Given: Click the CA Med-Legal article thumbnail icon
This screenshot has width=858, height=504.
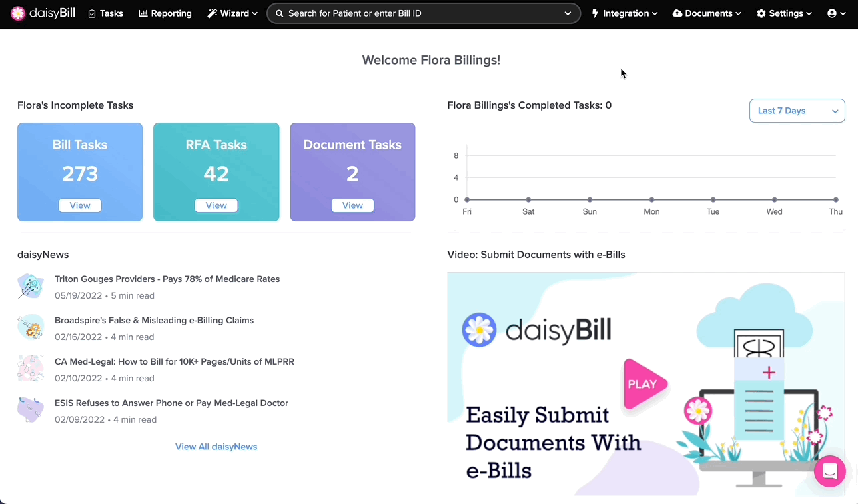Looking at the screenshot, I should click(31, 369).
